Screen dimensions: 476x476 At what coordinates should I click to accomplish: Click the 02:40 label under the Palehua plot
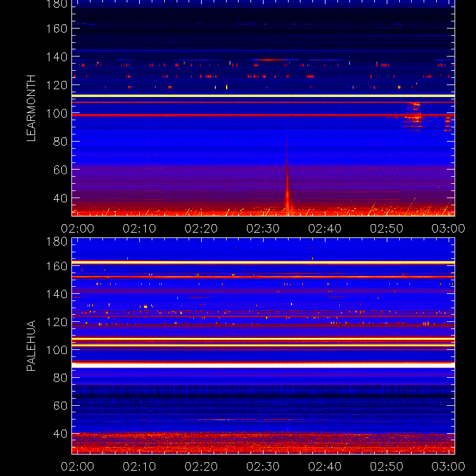point(325,466)
